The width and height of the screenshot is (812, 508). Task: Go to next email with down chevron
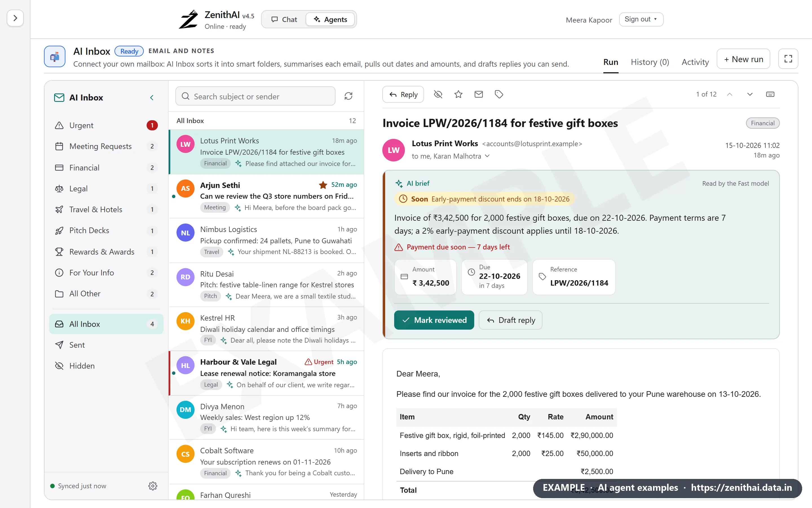(x=750, y=95)
